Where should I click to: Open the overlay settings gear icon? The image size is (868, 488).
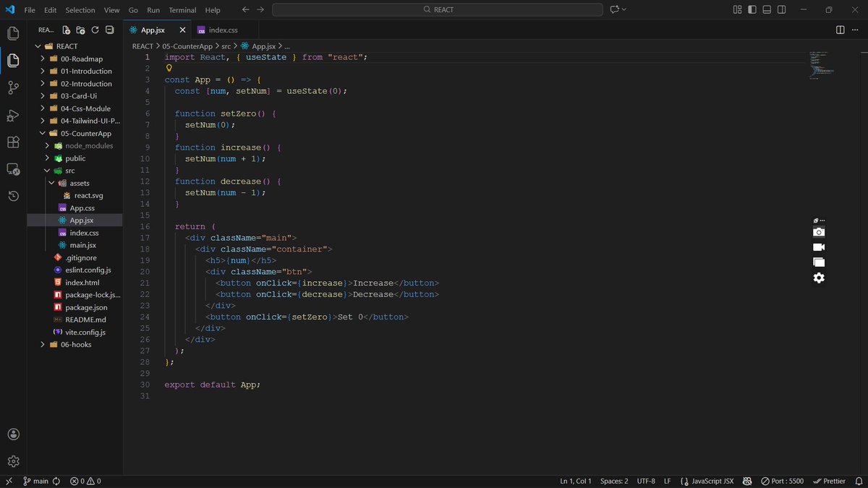coord(819,278)
